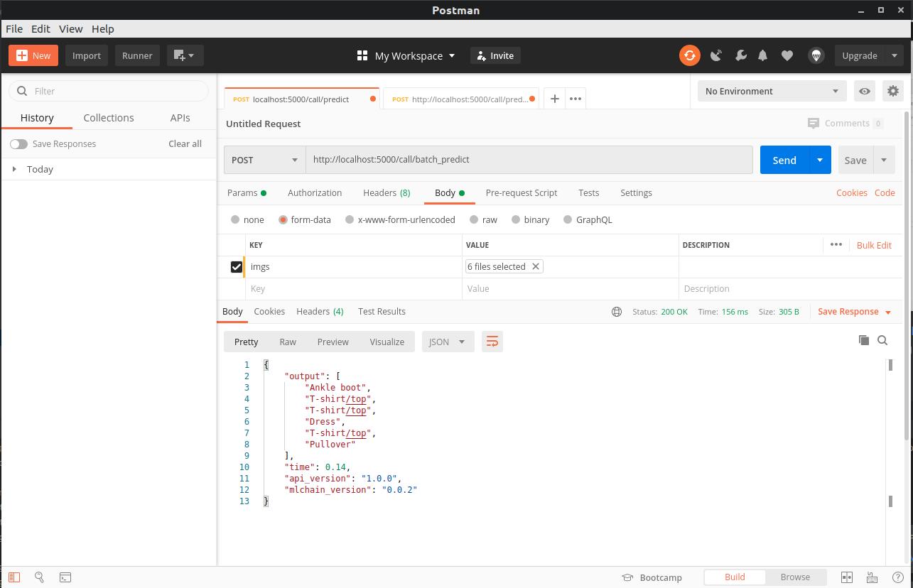The width and height of the screenshot is (913, 588).
Task: Toggle the Save Responses switch
Action: tap(18, 143)
